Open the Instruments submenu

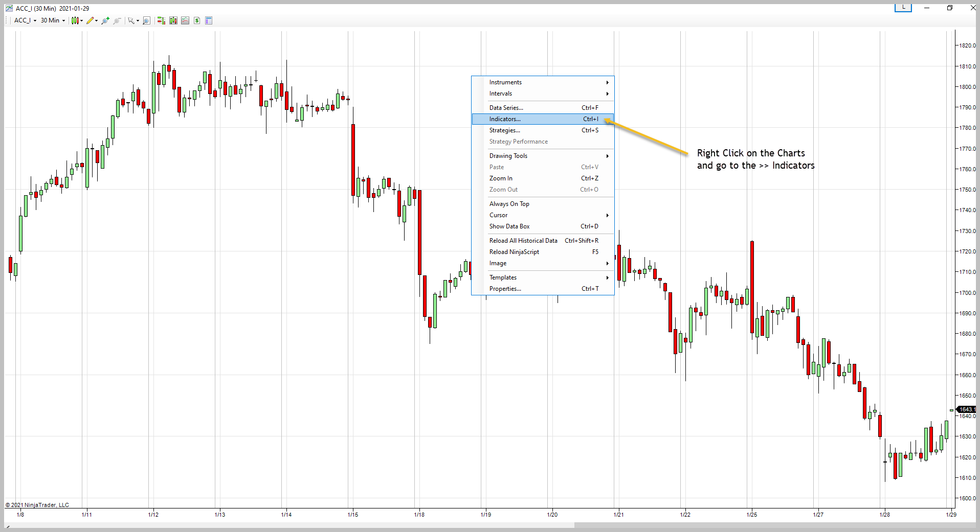pyautogui.click(x=543, y=82)
